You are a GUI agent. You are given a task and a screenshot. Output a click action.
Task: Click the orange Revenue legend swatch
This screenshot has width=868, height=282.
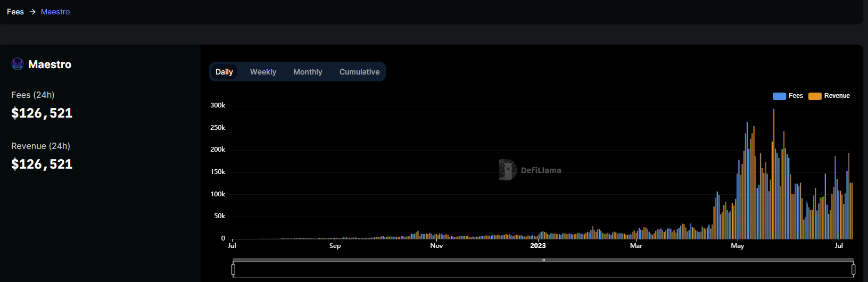tap(815, 96)
